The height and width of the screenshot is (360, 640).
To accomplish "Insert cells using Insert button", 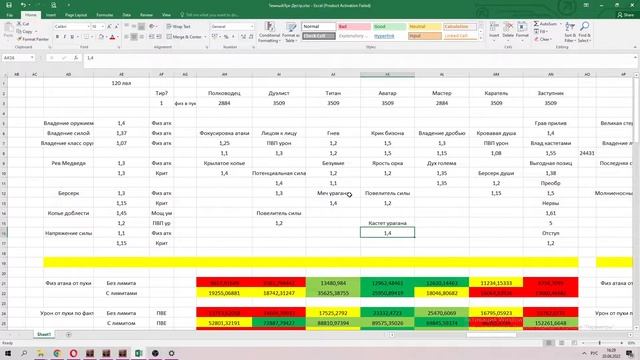I will click(494, 31).
